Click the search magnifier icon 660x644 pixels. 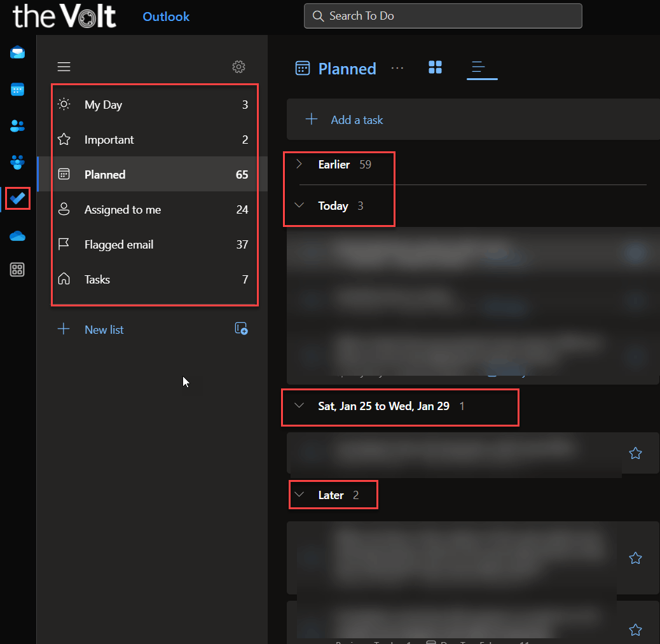318,16
